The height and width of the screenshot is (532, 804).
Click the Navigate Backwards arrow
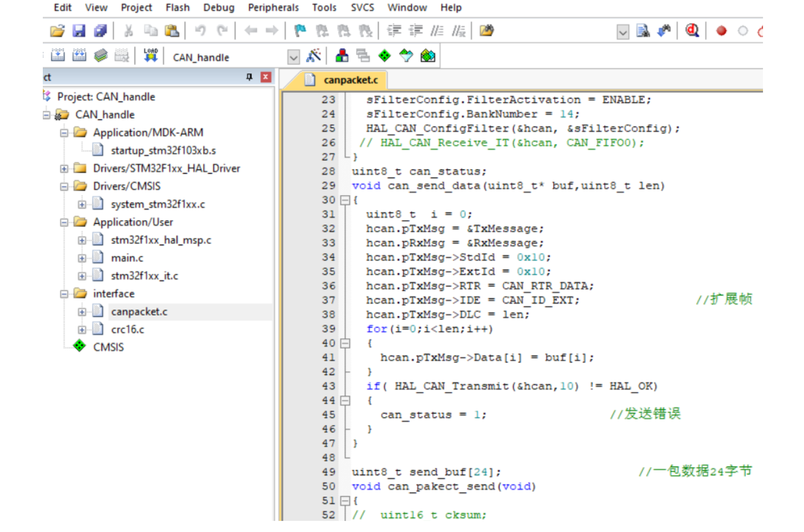[251, 31]
